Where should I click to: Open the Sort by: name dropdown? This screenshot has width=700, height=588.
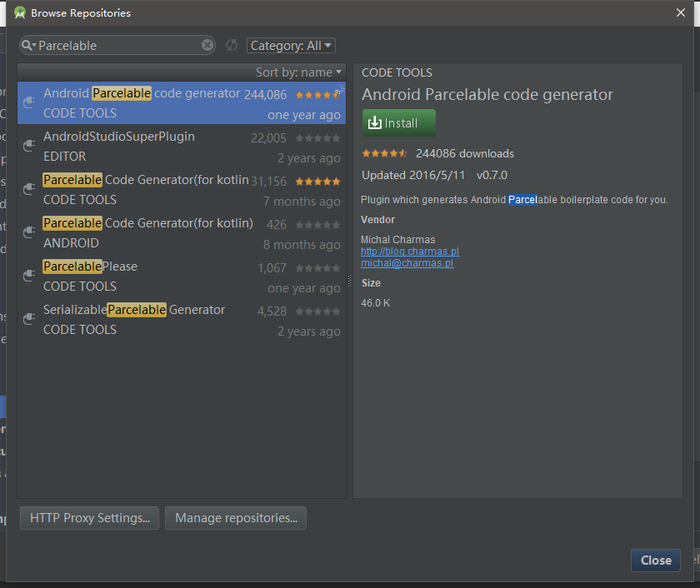click(298, 72)
